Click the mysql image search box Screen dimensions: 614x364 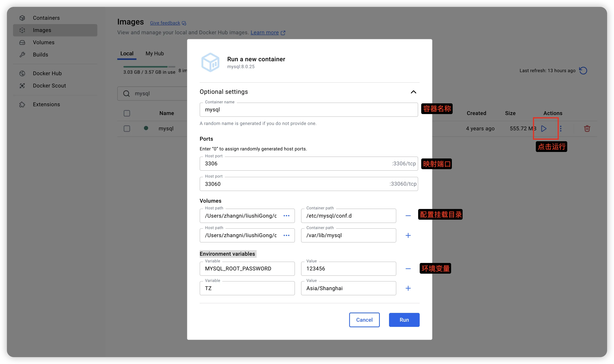point(152,93)
